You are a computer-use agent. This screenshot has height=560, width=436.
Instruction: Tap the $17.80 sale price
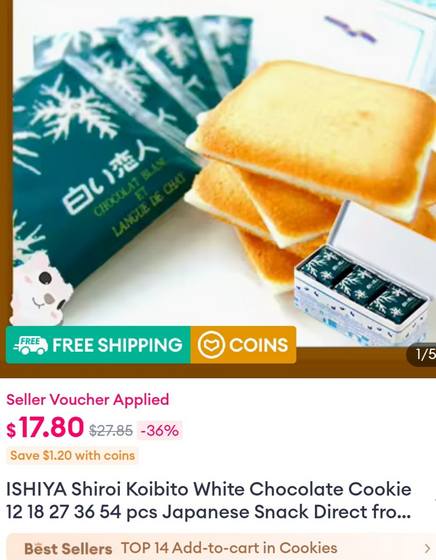coord(45,427)
